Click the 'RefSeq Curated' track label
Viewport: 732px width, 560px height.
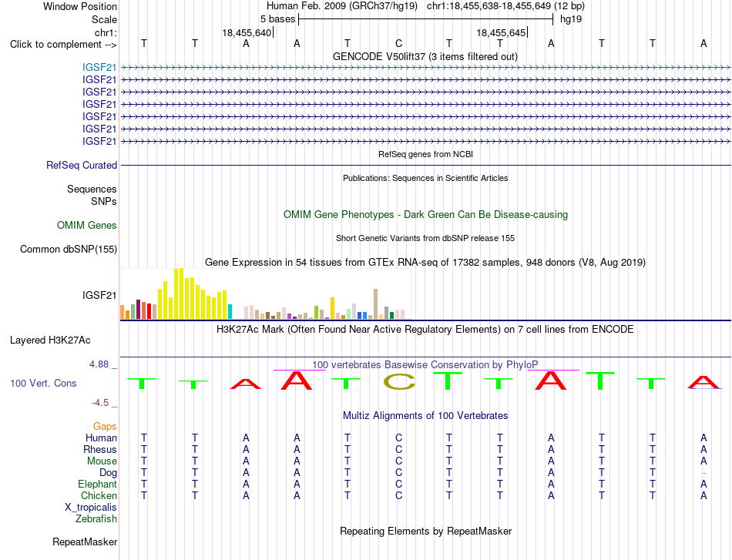(82, 165)
